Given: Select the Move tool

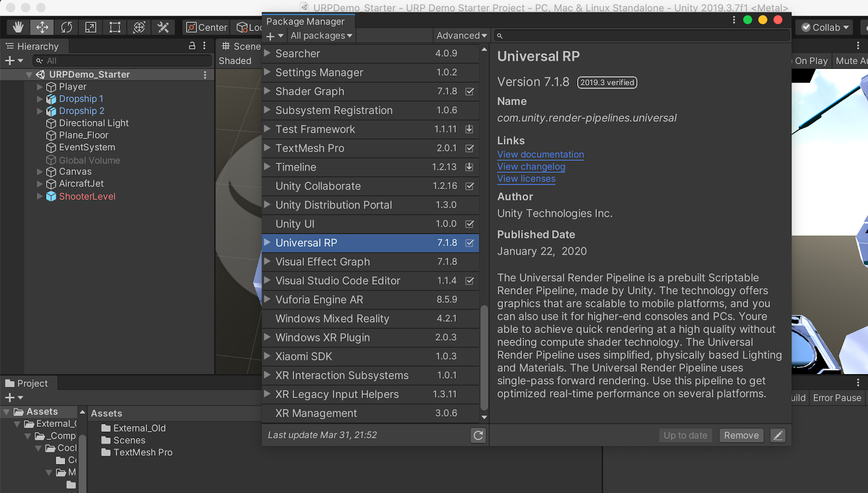Looking at the screenshot, I should (x=42, y=27).
